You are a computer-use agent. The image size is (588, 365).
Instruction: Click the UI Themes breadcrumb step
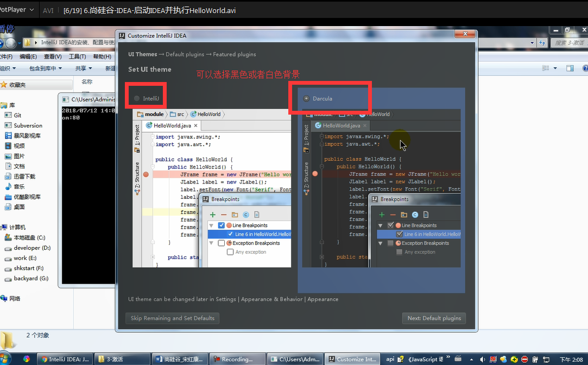[142, 54]
